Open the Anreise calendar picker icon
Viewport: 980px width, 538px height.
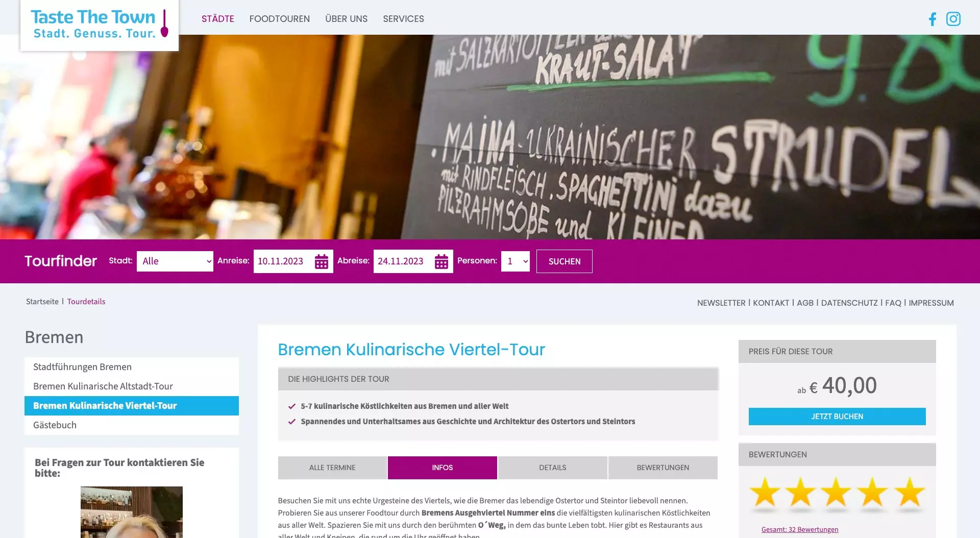click(x=322, y=261)
